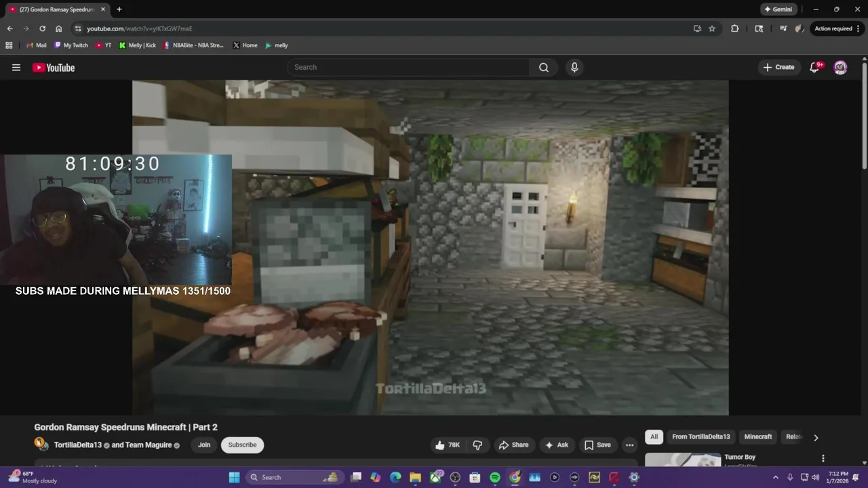Open Chrome extensions puzzle icon

[x=735, y=28]
